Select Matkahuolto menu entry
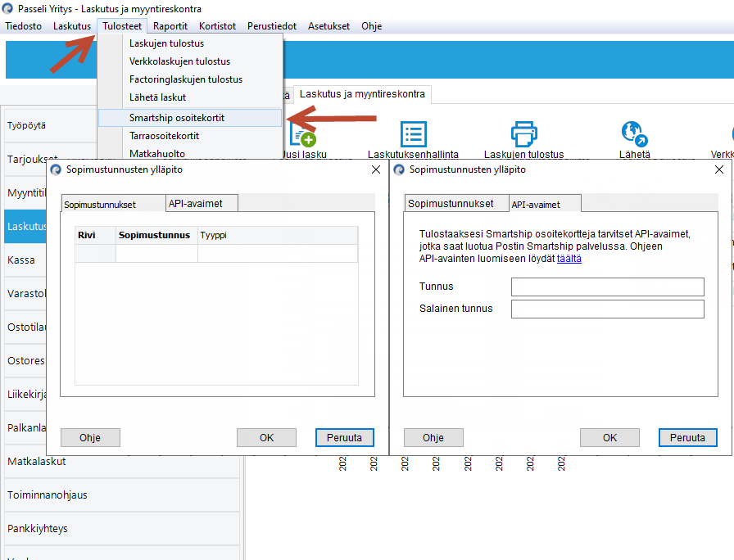This screenshot has width=734, height=560. (x=190, y=153)
